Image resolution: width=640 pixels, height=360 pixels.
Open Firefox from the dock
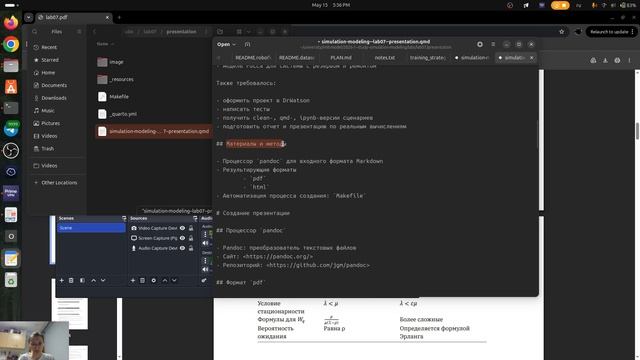click(11, 22)
